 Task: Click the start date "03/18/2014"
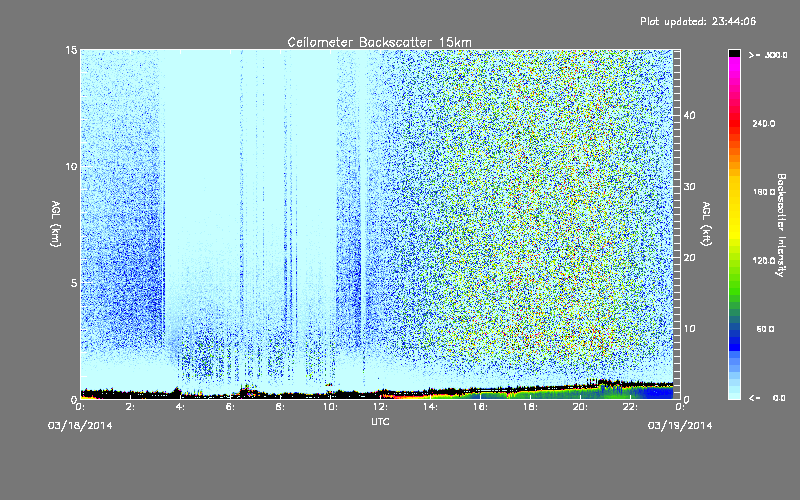click(x=80, y=426)
